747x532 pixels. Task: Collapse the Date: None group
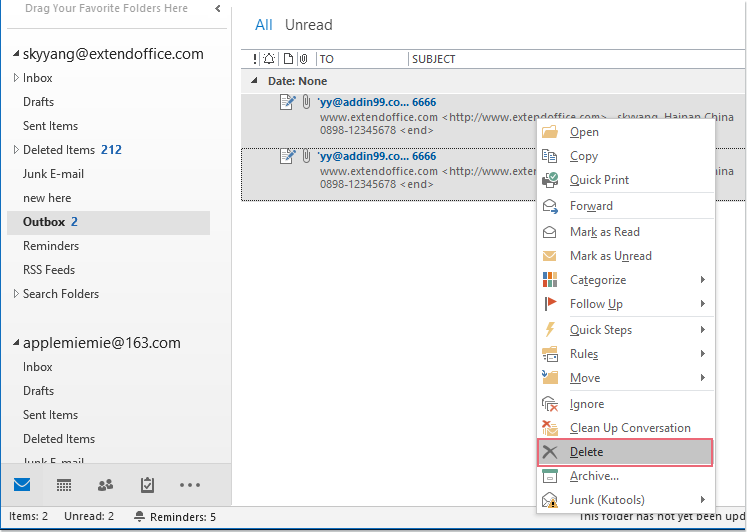point(254,81)
